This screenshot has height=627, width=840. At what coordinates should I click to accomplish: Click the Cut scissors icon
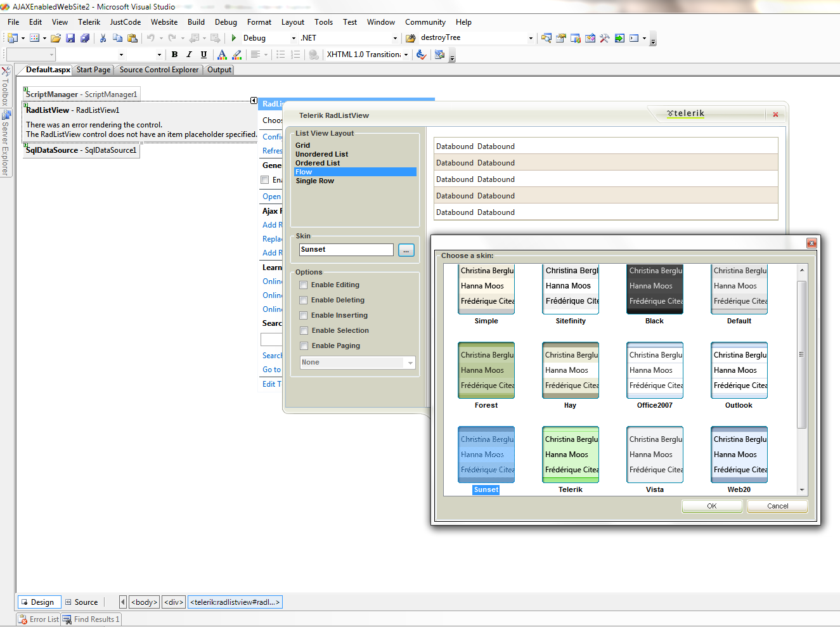[x=103, y=38]
